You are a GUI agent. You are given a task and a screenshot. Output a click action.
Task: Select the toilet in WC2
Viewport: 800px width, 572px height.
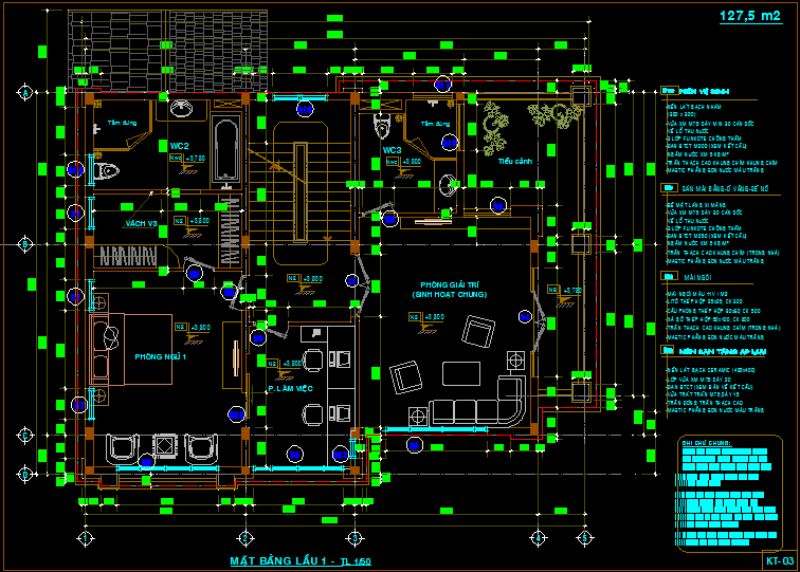[106, 170]
